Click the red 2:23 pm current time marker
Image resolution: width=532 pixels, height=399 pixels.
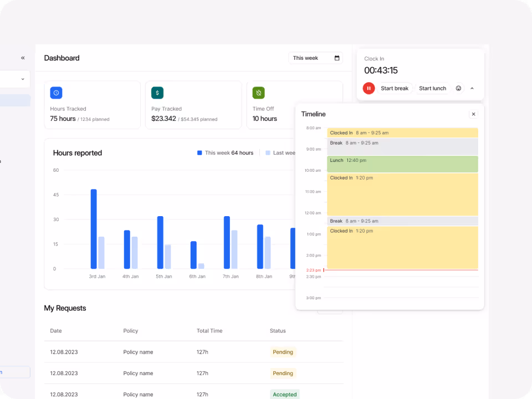[314, 270]
